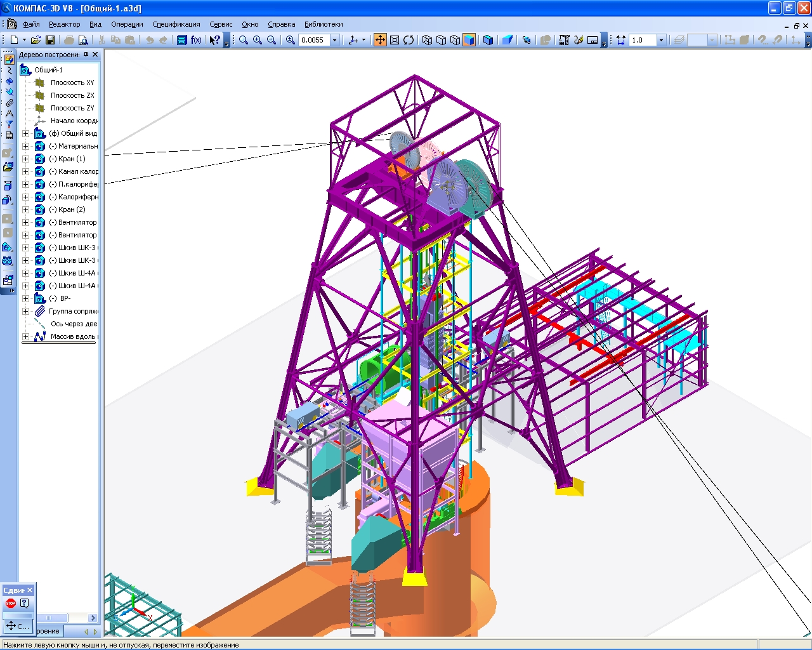Enable shaded rendering display mode
Viewport: 812px width, 650px height.
tap(469, 40)
